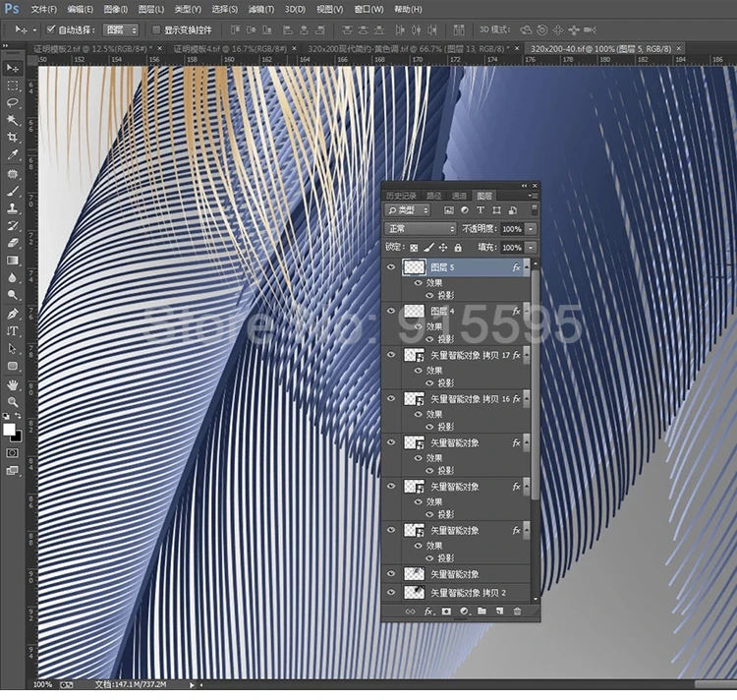This screenshot has height=700, width=737.
Task: Select the Lasso tool
Action: click(13, 102)
